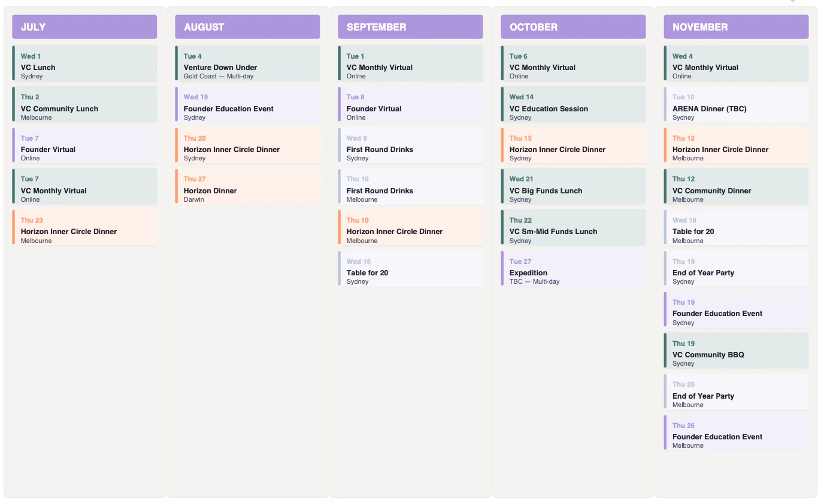Screen dimensions: 824x504
Task: Click the VC Community BBQ event
Action: (x=736, y=351)
